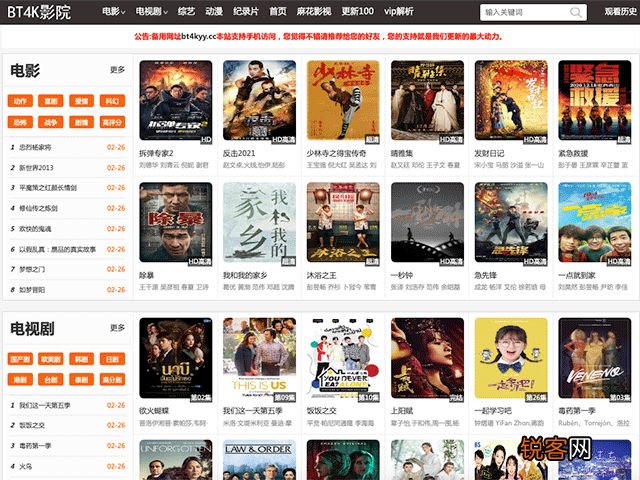
Task: Open the 拆弹专家2 movie poster
Action: 176,102
